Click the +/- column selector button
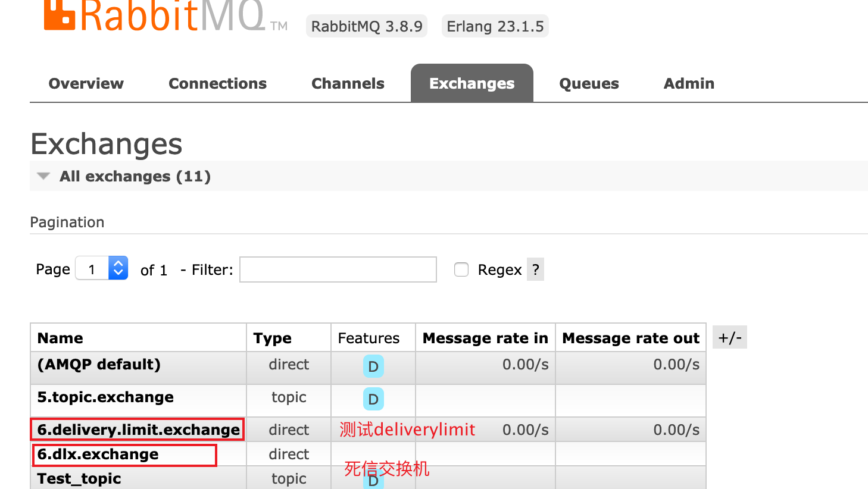The height and width of the screenshot is (489, 868). [x=729, y=338]
